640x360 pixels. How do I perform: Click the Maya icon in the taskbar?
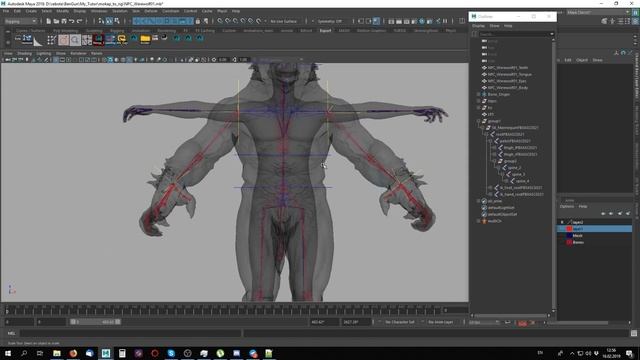point(106,353)
